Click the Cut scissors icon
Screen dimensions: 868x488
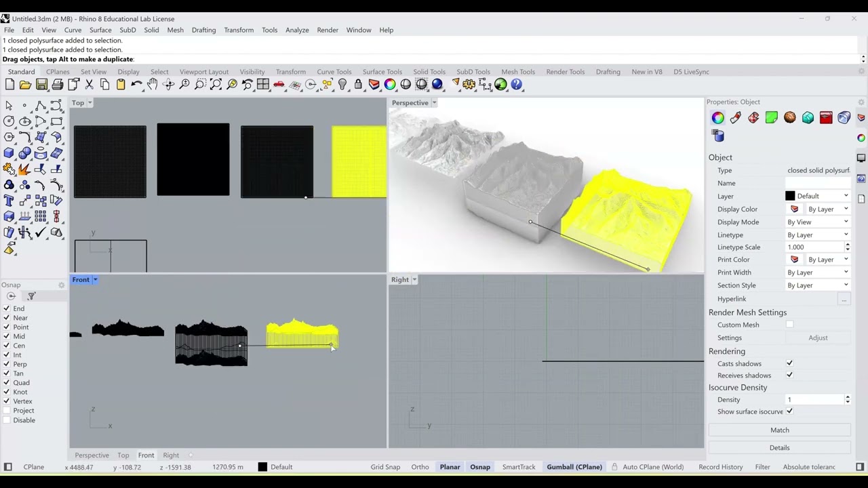89,85
